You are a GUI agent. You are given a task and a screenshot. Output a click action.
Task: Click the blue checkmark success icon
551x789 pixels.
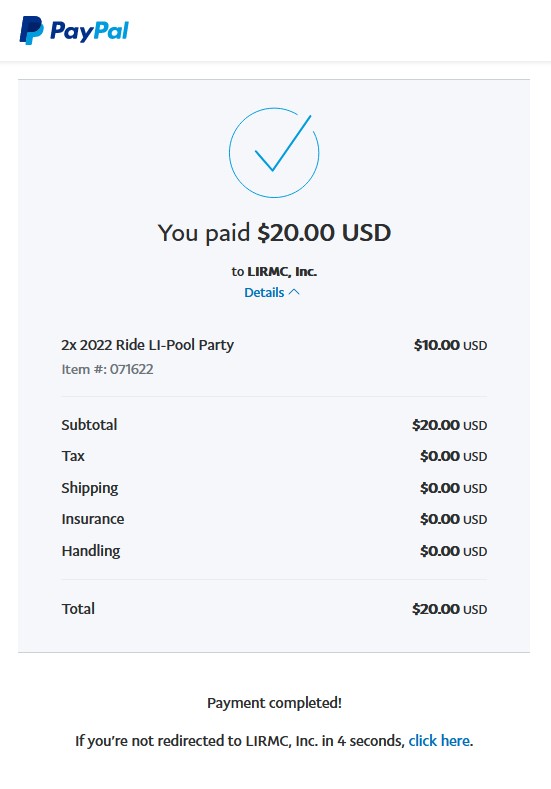pos(274,152)
